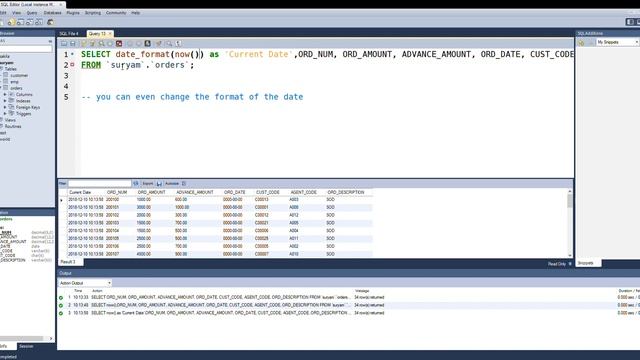
Task: Click the Routines node in schema tree
Action: 13,127
